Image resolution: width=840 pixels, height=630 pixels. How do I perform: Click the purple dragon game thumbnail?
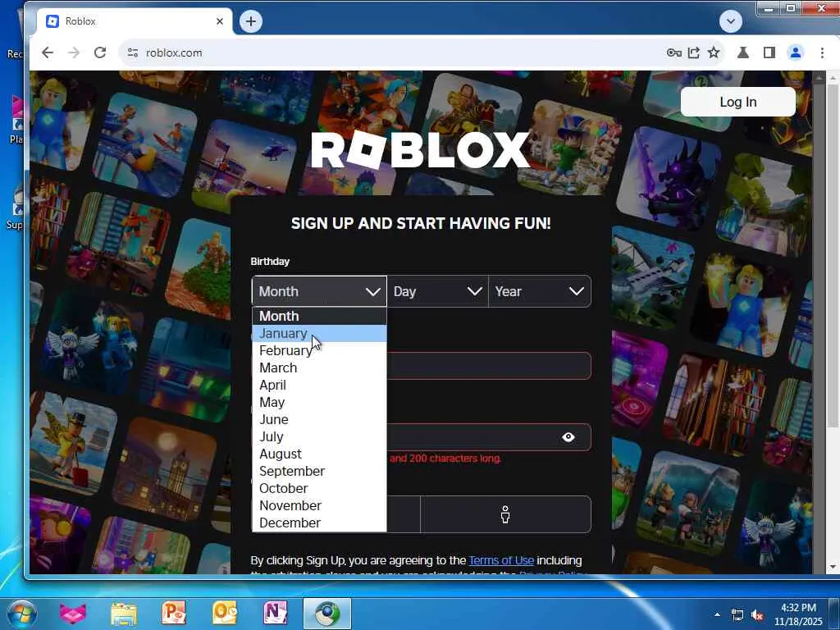coord(668,178)
